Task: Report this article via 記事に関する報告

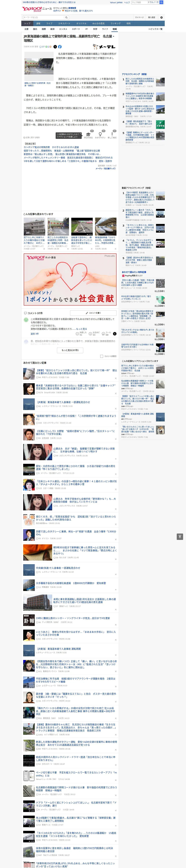Action: tap(32, 137)
